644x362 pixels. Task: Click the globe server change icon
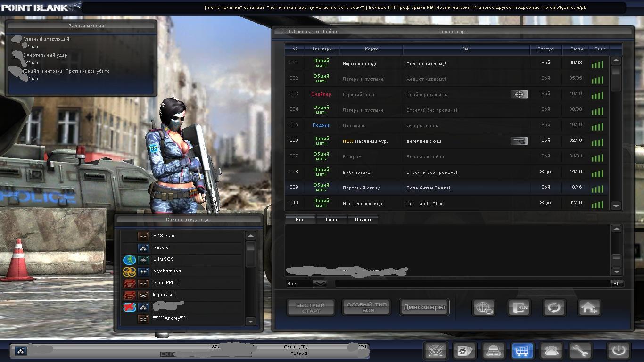coord(484,308)
